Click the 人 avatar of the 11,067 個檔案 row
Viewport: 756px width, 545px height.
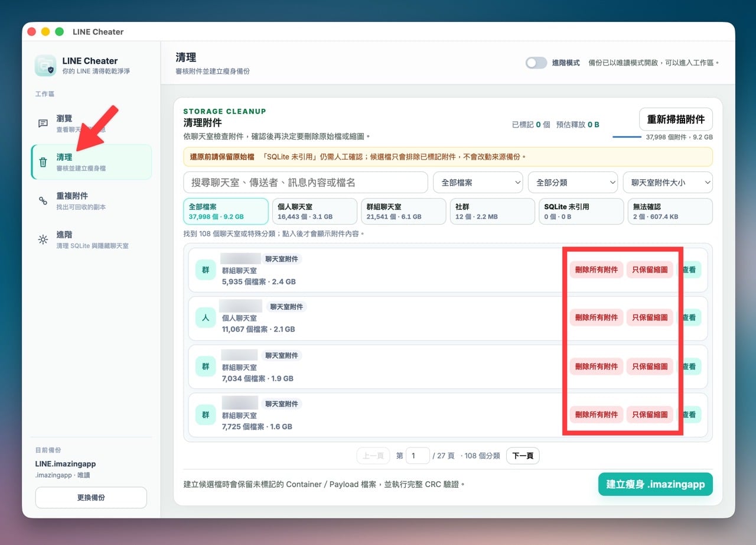pyautogui.click(x=206, y=318)
